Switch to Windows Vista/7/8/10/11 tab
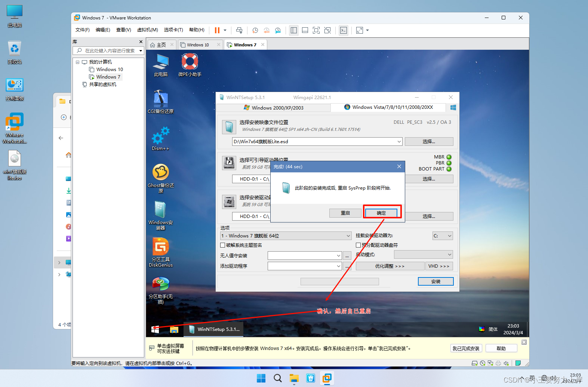The height and width of the screenshot is (387, 588). tap(388, 107)
